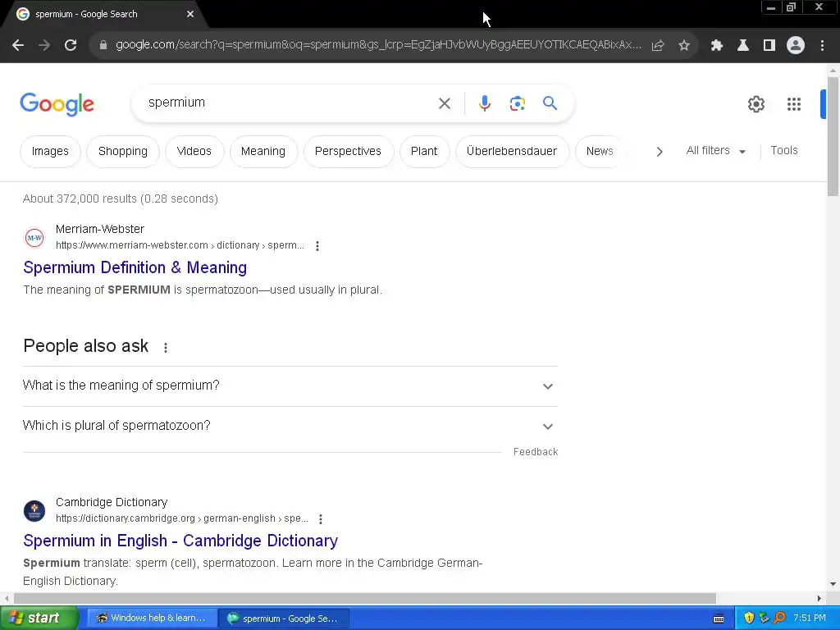This screenshot has height=630, width=840.
Task: Select the Images filter
Action: pos(50,152)
